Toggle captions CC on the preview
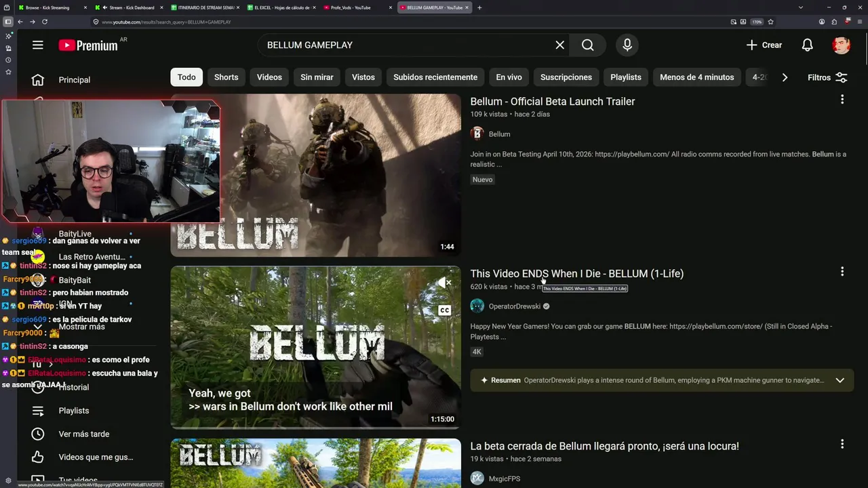Image resolution: width=868 pixels, height=488 pixels. point(445,310)
